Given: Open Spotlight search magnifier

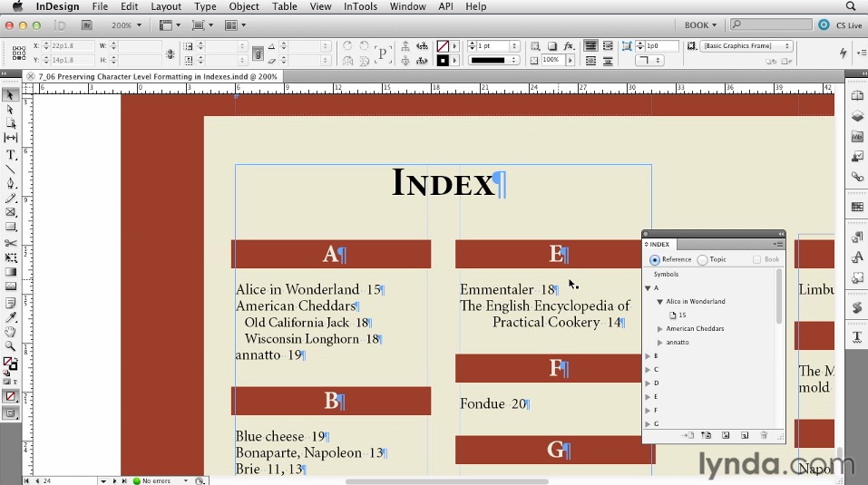Looking at the screenshot, I should tap(850, 6).
